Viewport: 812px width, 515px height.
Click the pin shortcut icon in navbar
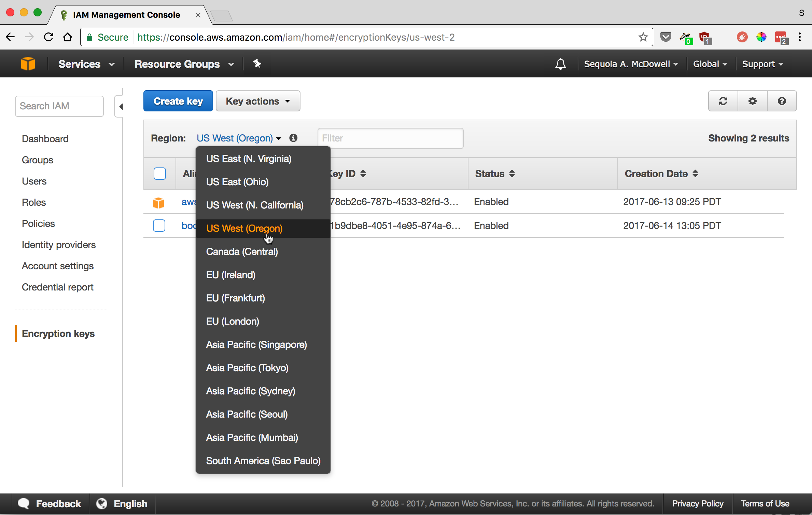257,64
